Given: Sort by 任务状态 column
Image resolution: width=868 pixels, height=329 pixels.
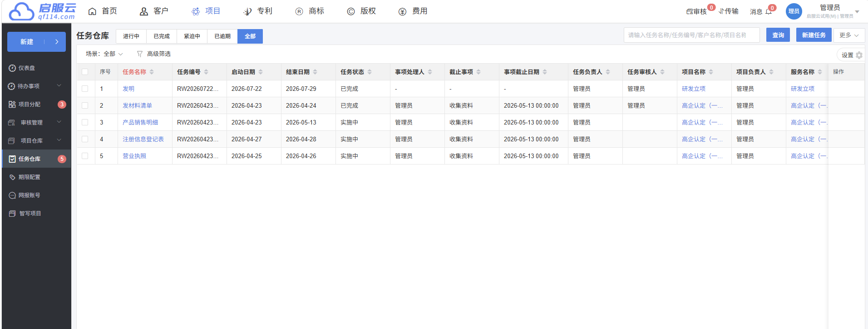Looking at the screenshot, I should pyautogui.click(x=370, y=72).
